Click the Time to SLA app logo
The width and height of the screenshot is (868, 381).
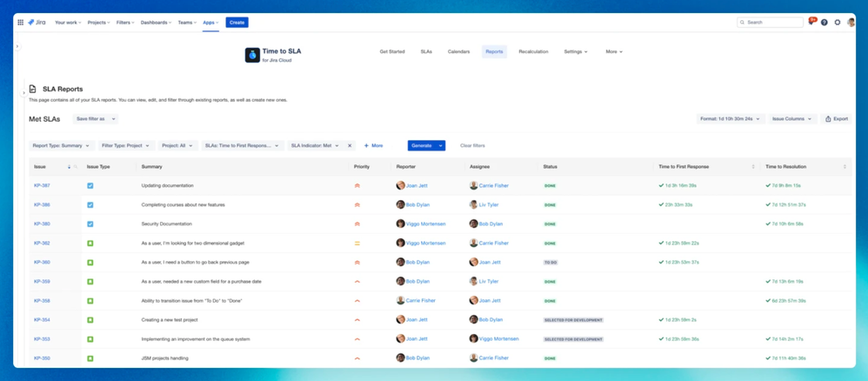coord(252,55)
